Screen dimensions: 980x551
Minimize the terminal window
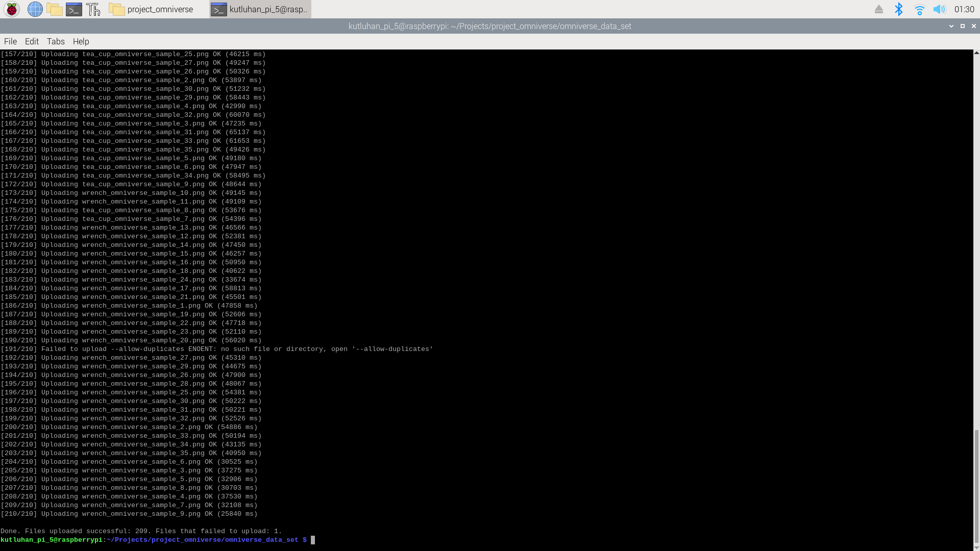951,26
